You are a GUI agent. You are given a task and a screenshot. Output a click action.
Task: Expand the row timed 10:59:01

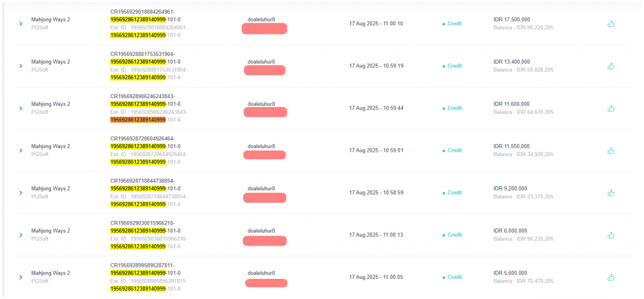(x=21, y=150)
